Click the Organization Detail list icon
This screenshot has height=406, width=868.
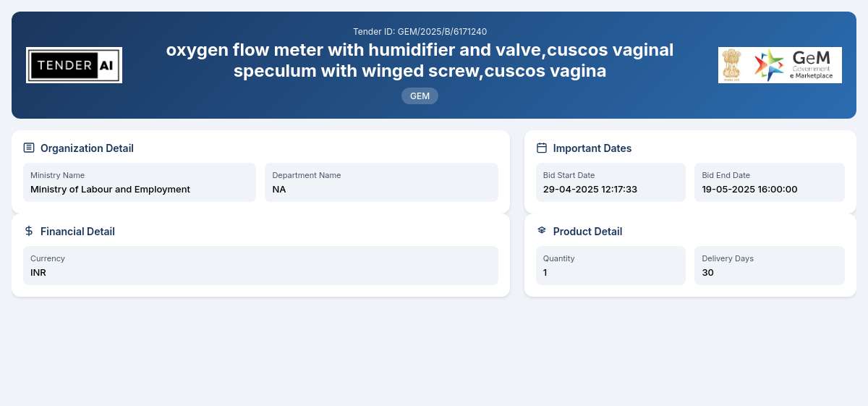(x=29, y=148)
